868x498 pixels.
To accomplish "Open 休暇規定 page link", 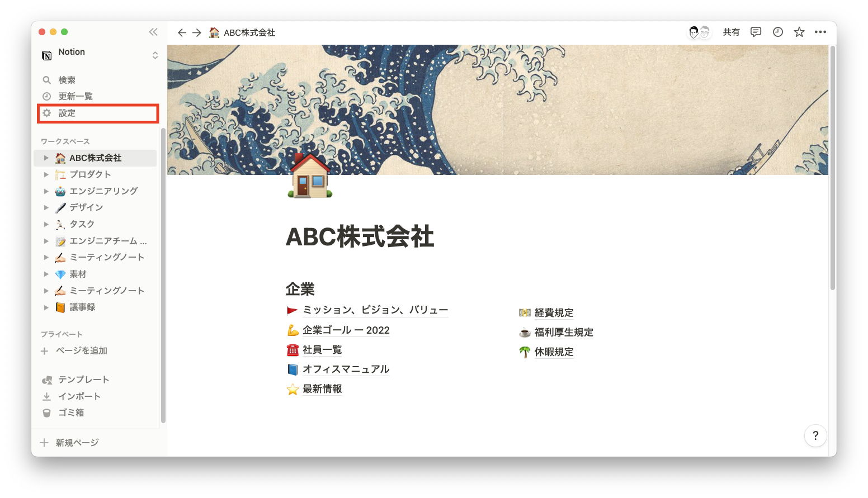I will (x=554, y=352).
